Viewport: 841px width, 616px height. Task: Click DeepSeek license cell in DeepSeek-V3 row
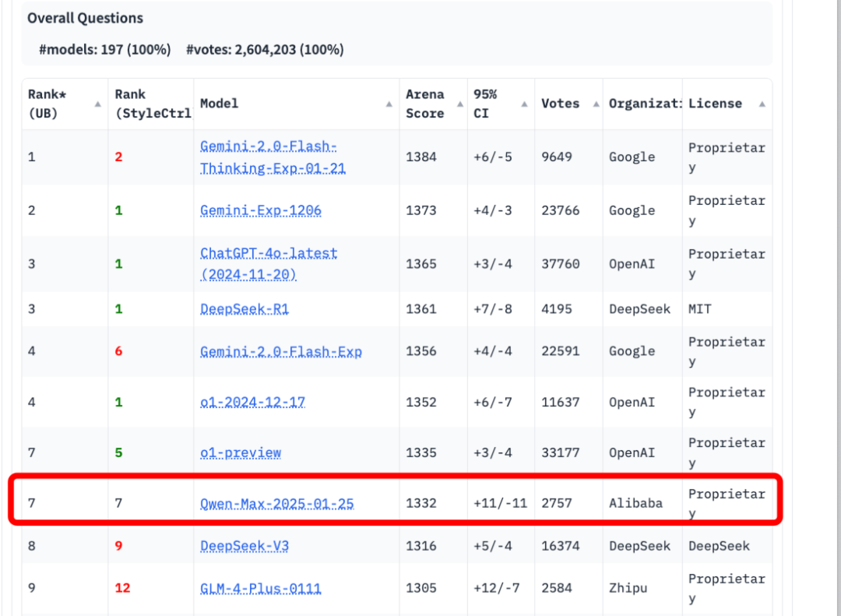[x=719, y=546]
